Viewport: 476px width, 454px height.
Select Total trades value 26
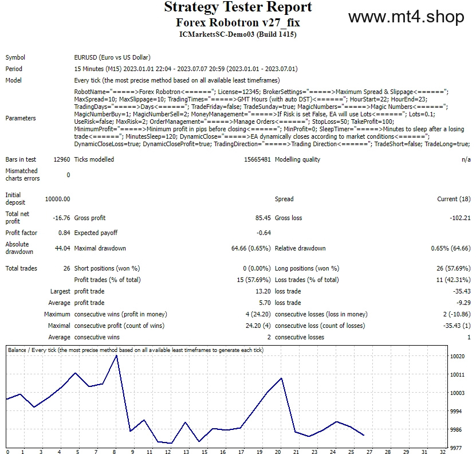[67, 268]
